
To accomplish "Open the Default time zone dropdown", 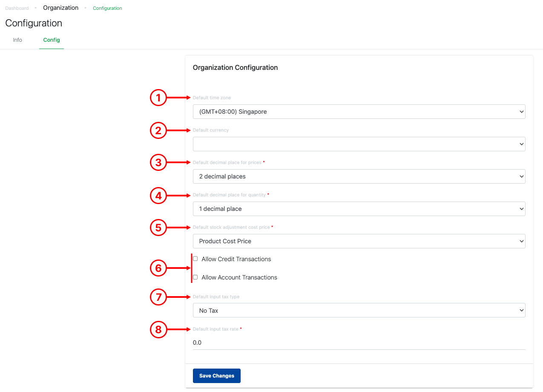I will (359, 112).
